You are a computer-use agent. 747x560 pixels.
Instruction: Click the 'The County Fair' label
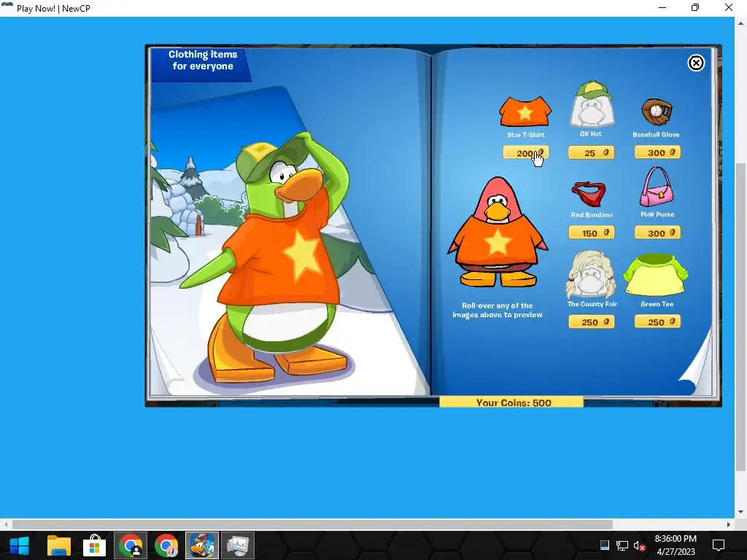pos(592,304)
